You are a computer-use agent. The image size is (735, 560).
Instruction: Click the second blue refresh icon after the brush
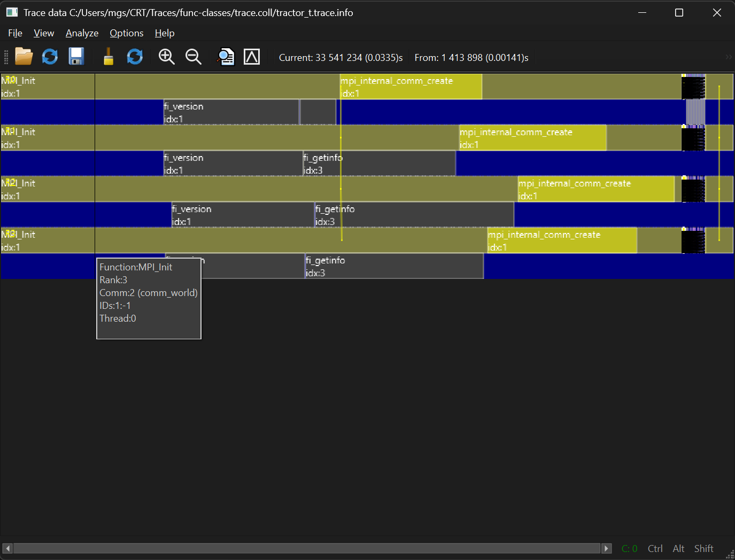(x=135, y=56)
